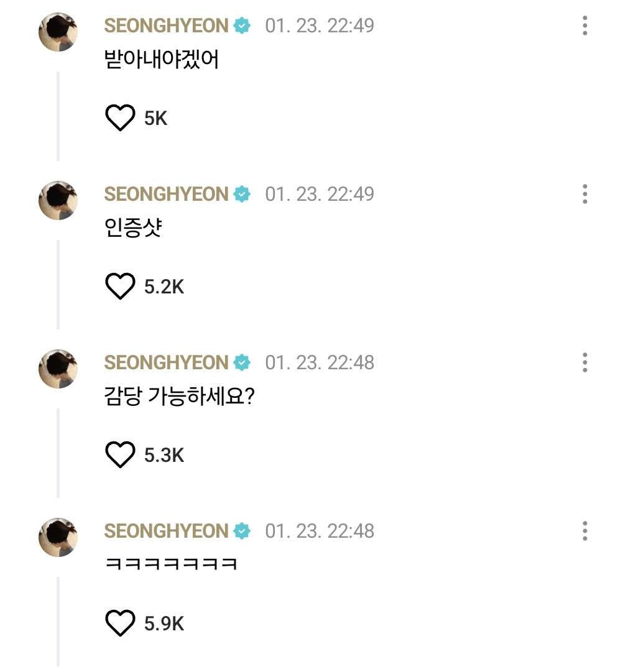Viewport: 618px width, 672px height.
Task: View avatar next to 감당 가능하세요? post
Action: (x=58, y=369)
